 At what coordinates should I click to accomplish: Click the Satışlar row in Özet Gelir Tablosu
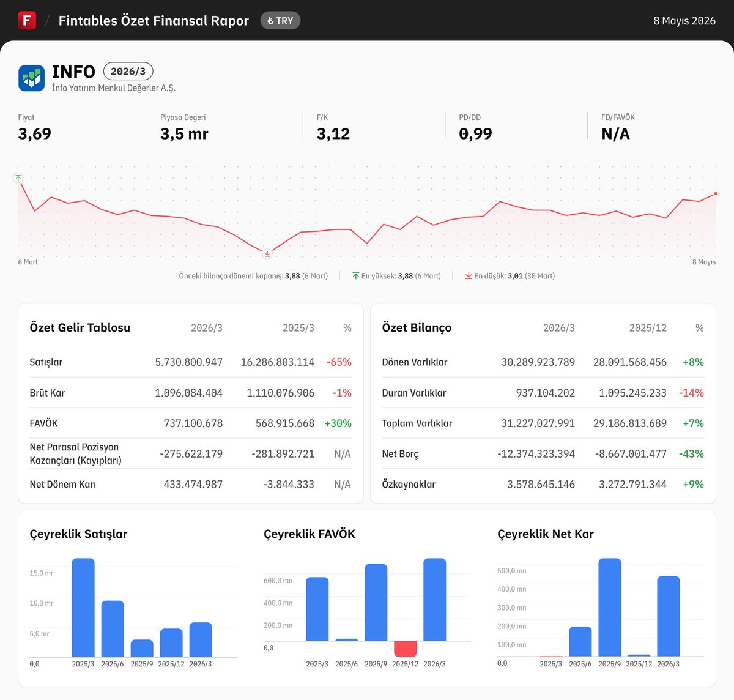191,362
